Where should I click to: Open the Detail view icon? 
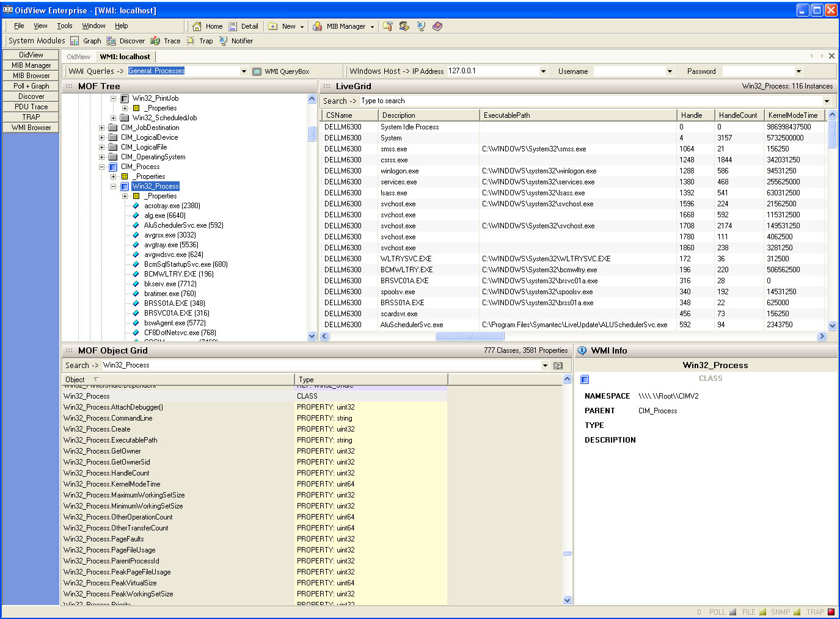(233, 26)
